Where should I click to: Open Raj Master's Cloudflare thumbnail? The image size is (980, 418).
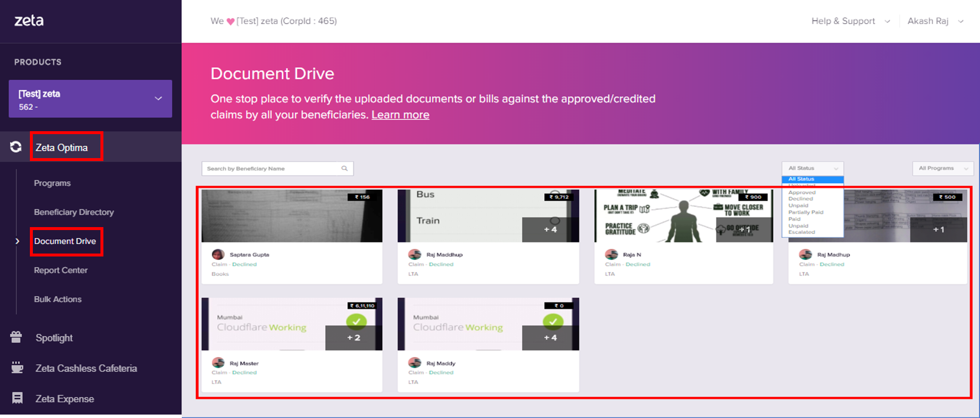[x=292, y=324]
